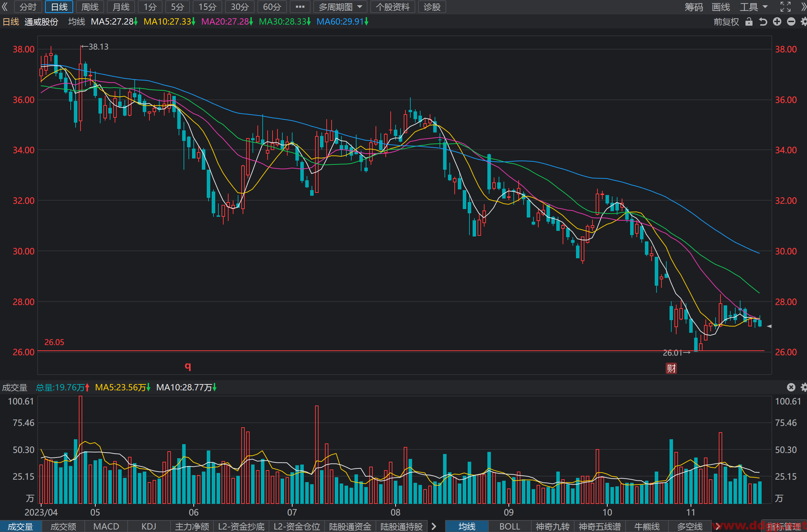Zoom in with the plus icon

click(x=777, y=22)
